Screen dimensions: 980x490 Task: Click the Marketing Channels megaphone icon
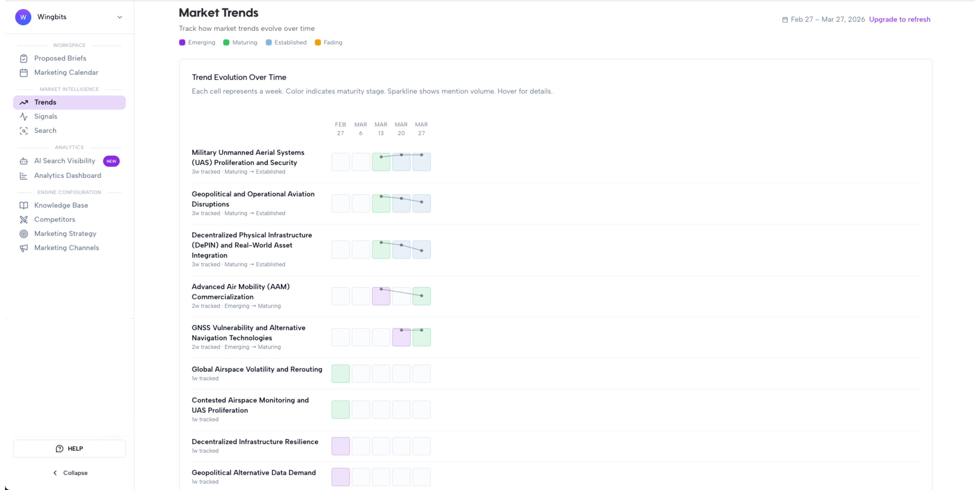click(24, 248)
